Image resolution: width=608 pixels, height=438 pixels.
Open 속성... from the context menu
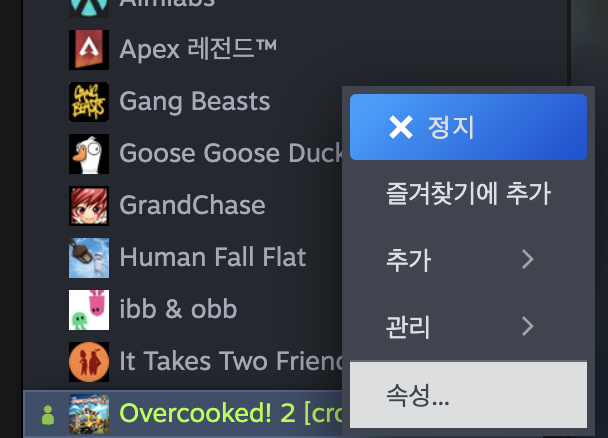[468, 395]
